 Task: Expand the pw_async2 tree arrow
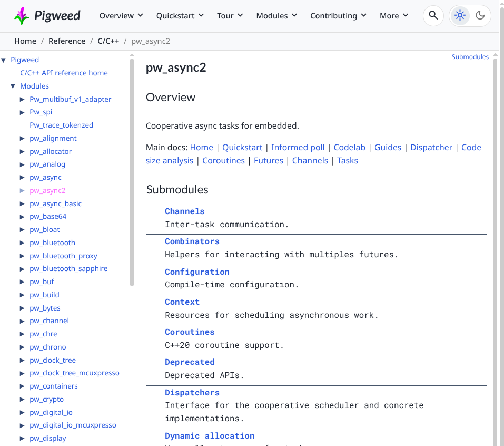[x=22, y=190]
